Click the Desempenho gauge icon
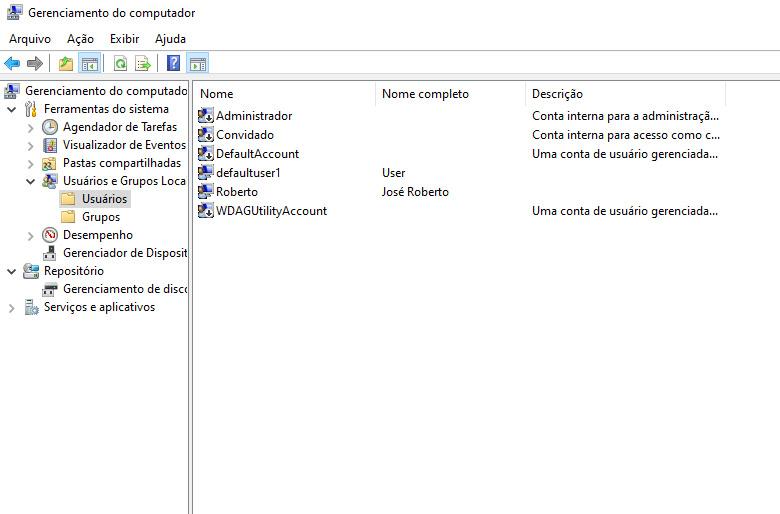 pyautogui.click(x=50, y=235)
